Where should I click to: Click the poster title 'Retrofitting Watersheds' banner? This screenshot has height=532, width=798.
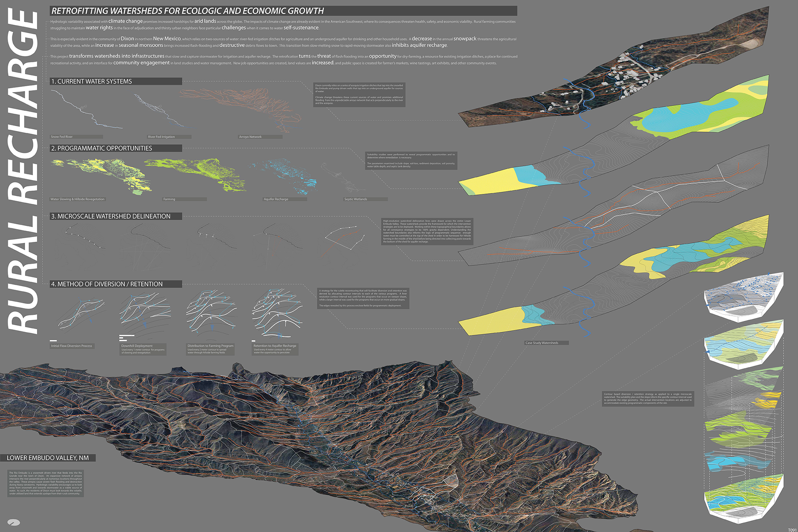click(x=188, y=11)
